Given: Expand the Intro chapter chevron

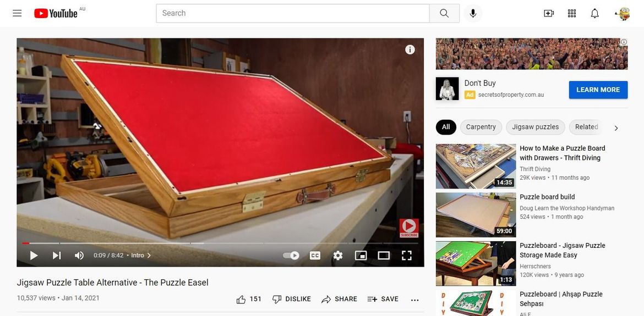Looking at the screenshot, I should pyautogui.click(x=149, y=256).
